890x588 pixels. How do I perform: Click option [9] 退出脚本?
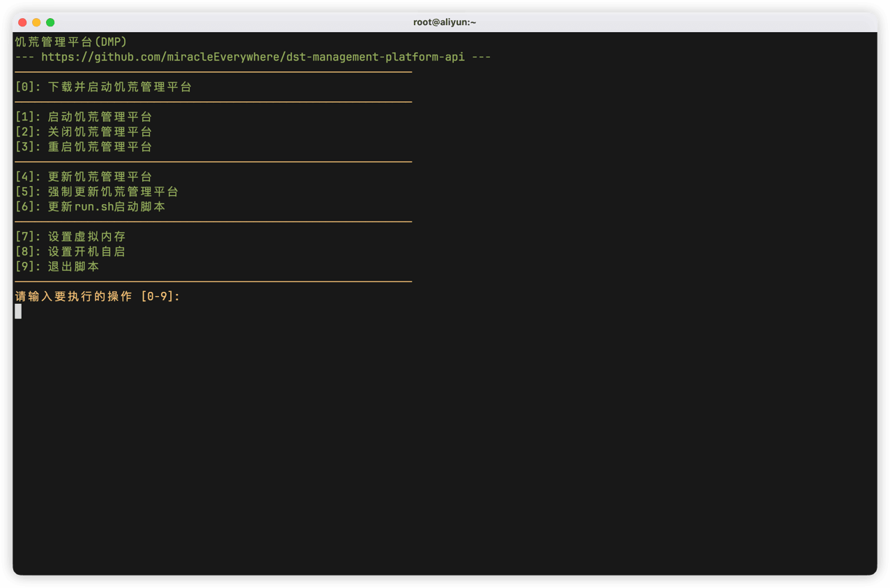click(57, 267)
